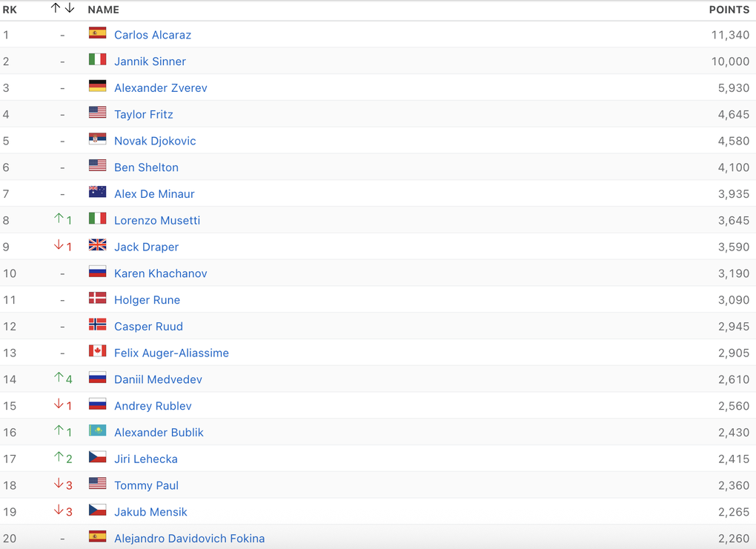Click the Serbian flag beside Novak Djokovic
The image size is (756, 549).
[x=97, y=139]
